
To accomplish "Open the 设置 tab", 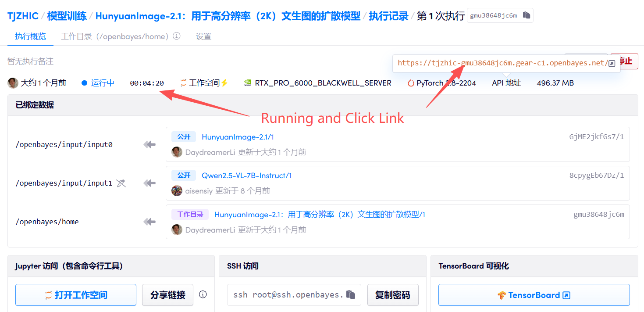I will [x=203, y=36].
